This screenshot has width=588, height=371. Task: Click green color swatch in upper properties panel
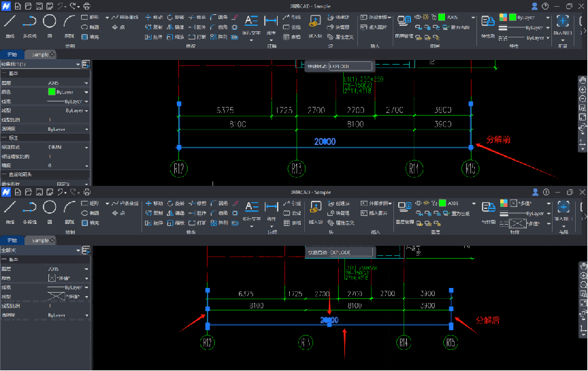(x=52, y=91)
